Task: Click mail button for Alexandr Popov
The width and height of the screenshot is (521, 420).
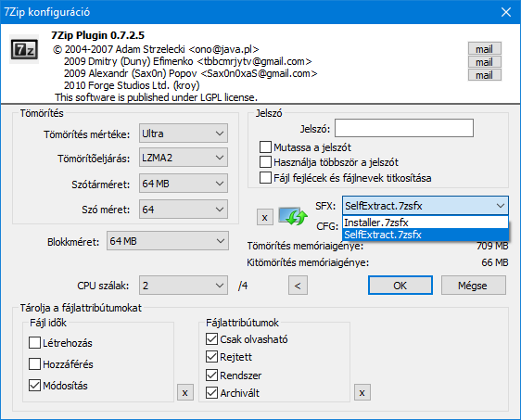Action: click(x=485, y=75)
